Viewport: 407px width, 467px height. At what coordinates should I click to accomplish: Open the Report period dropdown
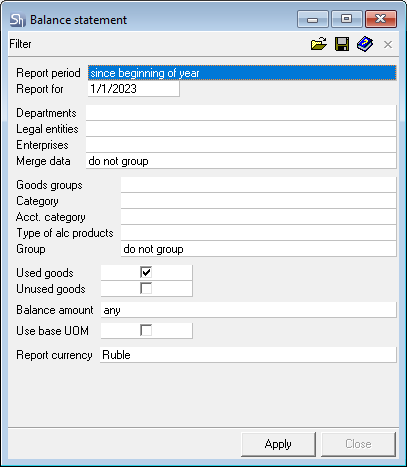[242, 73]
